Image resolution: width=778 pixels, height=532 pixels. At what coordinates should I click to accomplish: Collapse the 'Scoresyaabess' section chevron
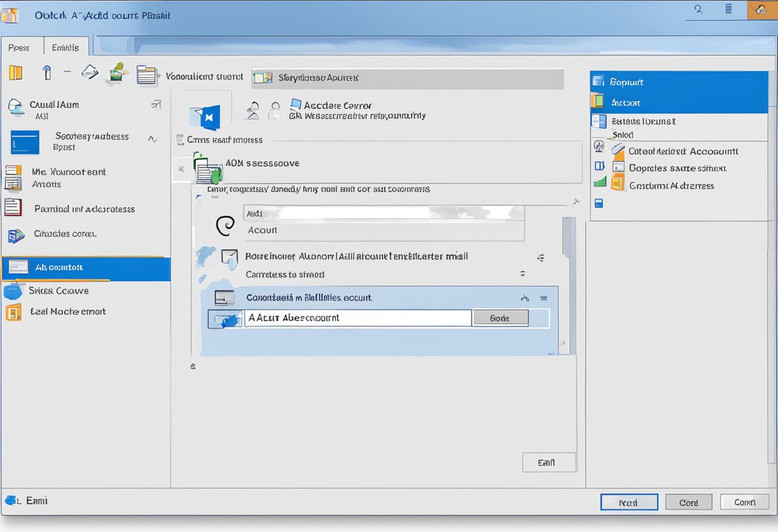(152, 139)
